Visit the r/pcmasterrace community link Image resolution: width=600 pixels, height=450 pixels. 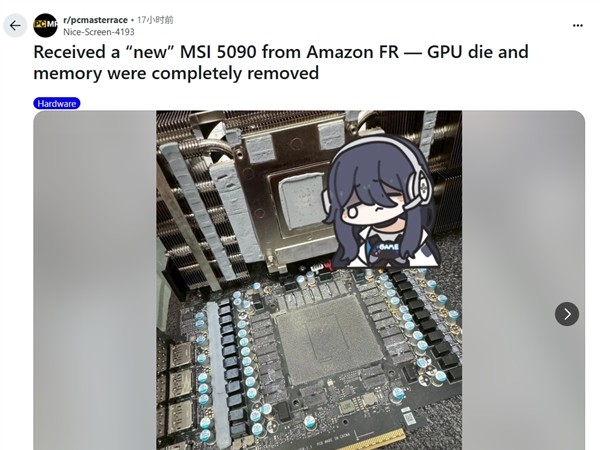click(95, 20)
